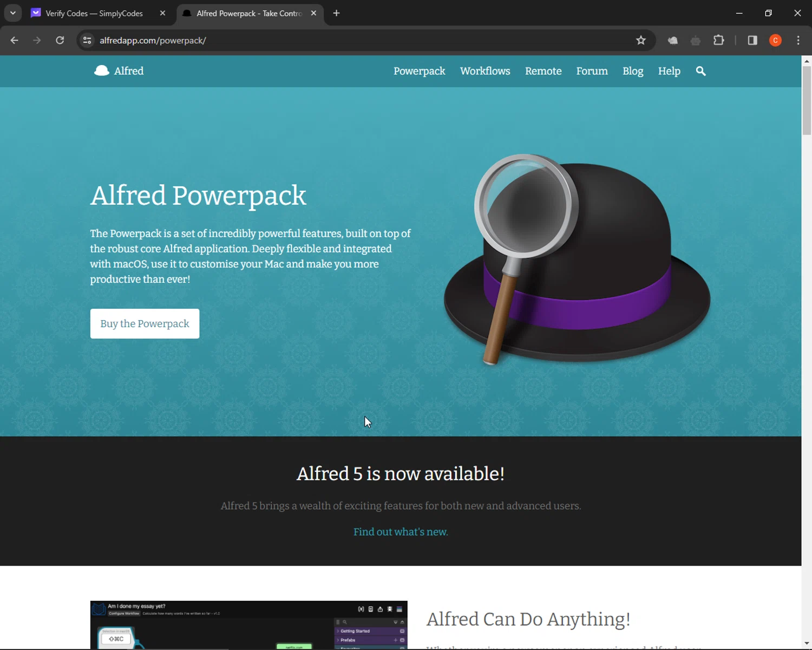This screenshot has width=812, height=650.
Task: Click the Alfred hat logo icon
Action: coord(101,70)
